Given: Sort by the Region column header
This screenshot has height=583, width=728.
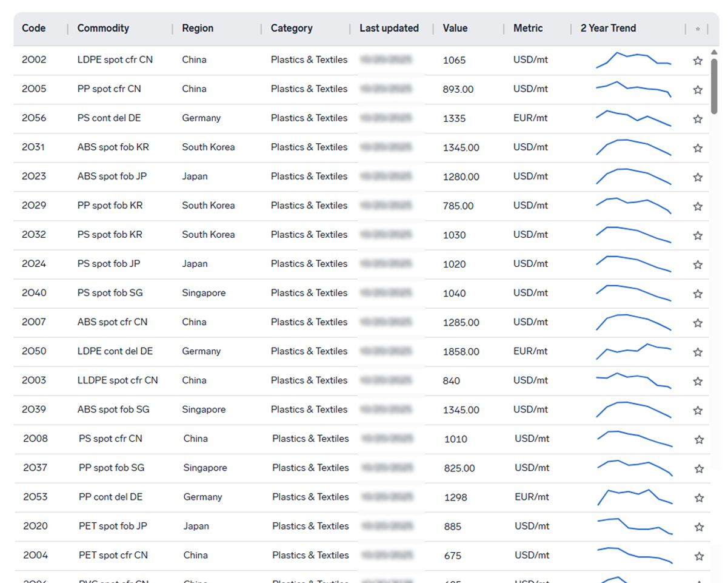Looking at the screenshot, I should [198, 28].
